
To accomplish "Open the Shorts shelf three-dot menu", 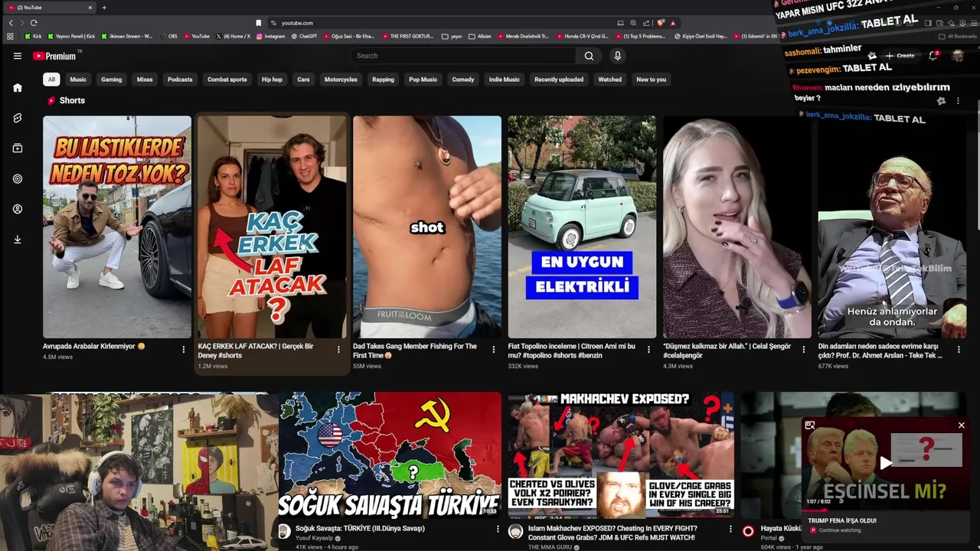I will tap(958, 101).
